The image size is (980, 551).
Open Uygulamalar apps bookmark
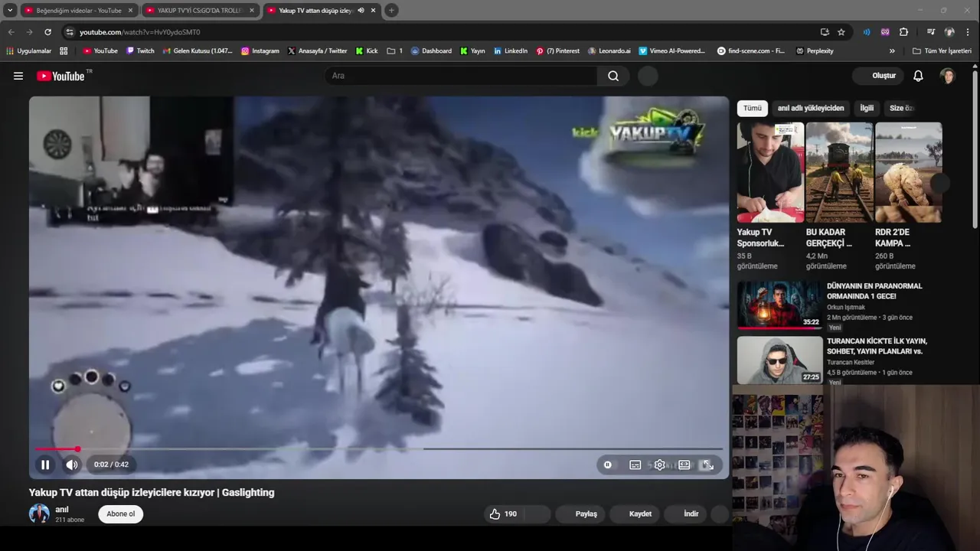[x=29, y=51]
